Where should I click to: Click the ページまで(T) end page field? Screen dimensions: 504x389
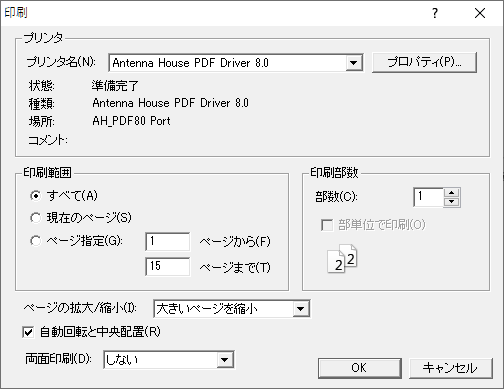(168, 266)
